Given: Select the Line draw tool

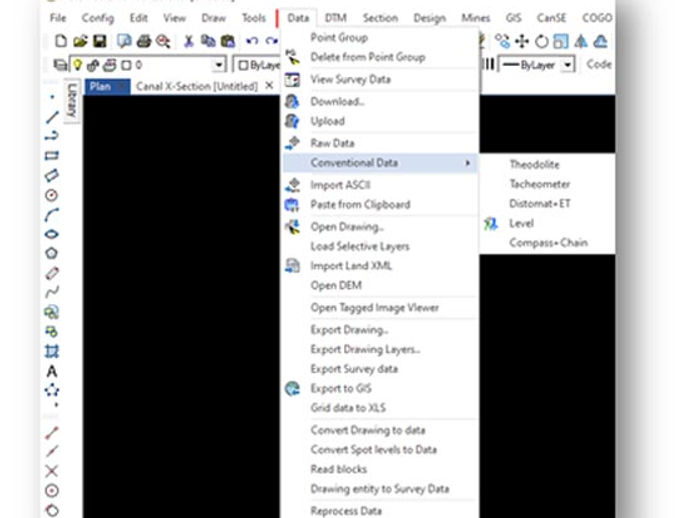Looking at the screenshot, I should [52, 117].
